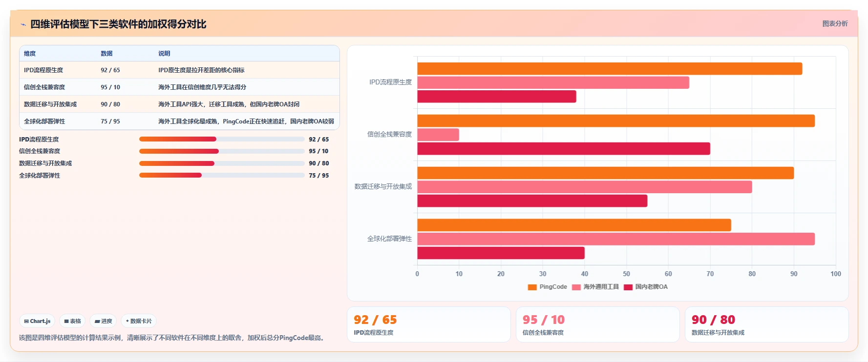868x362 pixels.
Task: Click the IPD流程原生度 progress bar
Action: pyautogui.click(x=222, y=139)
